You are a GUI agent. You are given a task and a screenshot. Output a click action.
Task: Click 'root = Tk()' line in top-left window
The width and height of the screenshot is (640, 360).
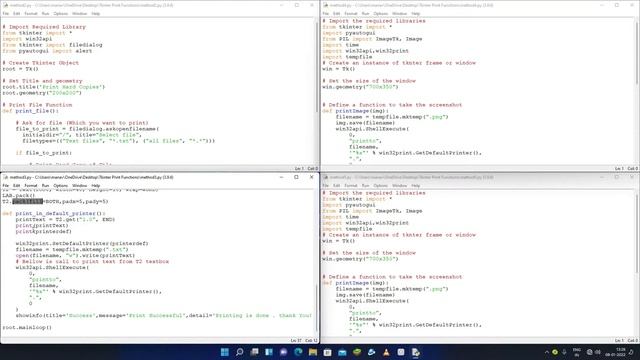[20, 69]
